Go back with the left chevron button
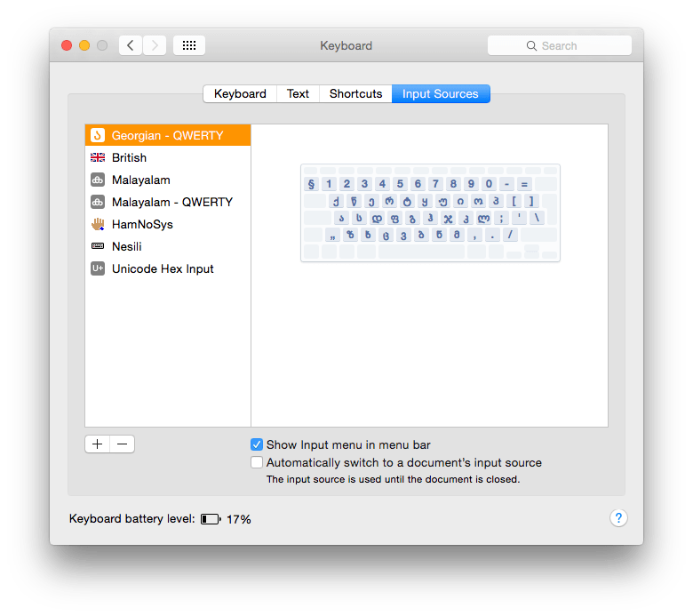 (x=131, y=45)
